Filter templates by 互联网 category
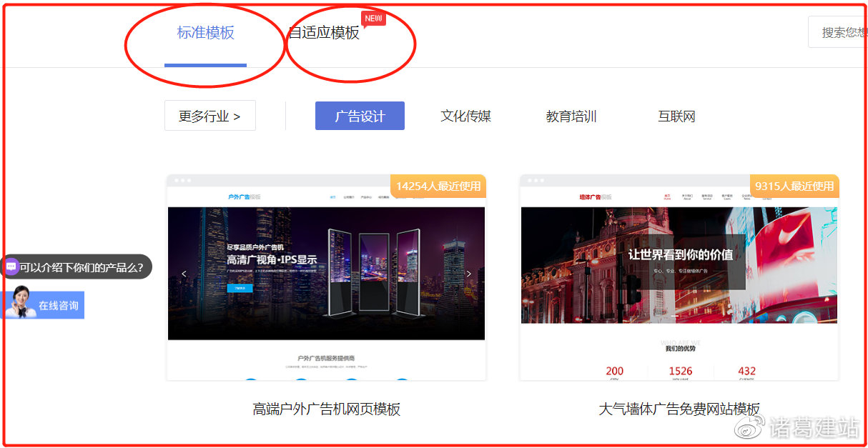This screenshot has height=448, width=868. (x=676, y=115)
